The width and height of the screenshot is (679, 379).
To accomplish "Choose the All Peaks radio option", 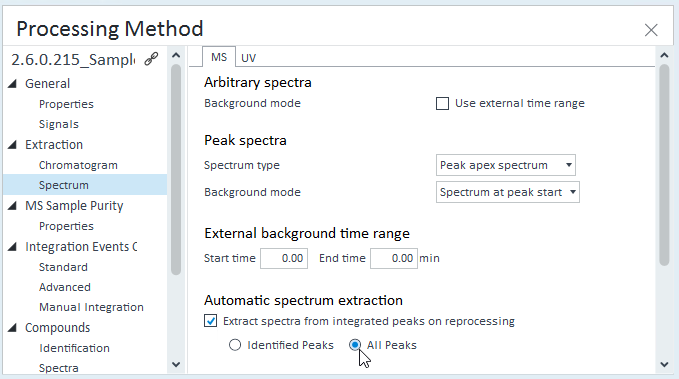I will point(355,345).
